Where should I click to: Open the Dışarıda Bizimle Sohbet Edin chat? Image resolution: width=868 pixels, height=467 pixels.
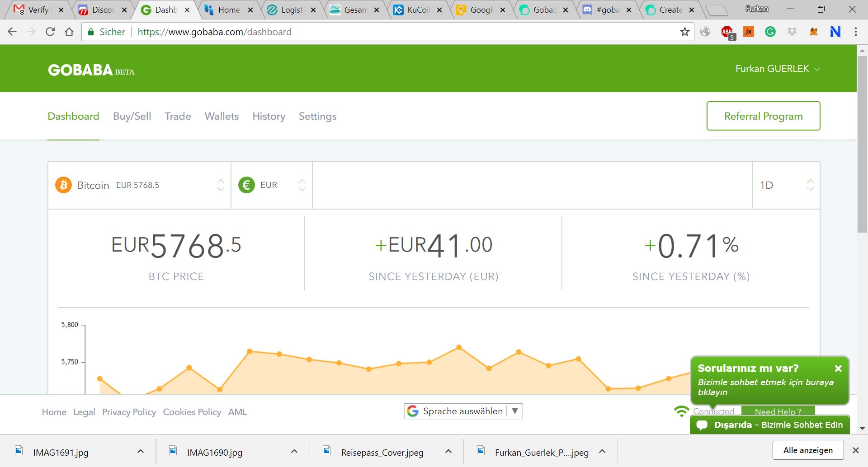(x=770, y=425)
